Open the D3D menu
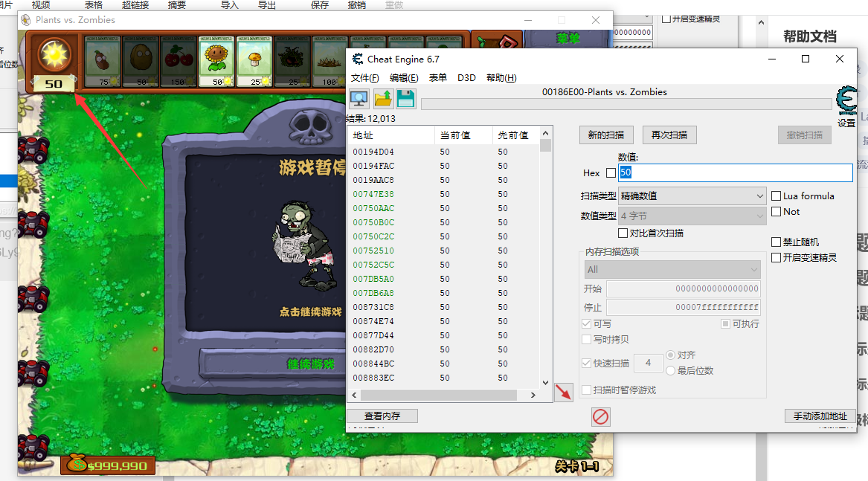868x481 pixels. [466, 77]
